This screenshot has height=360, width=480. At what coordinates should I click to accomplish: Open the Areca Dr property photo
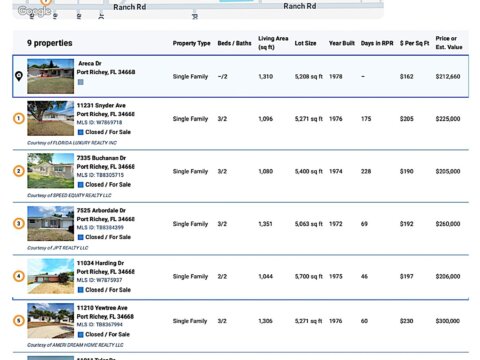[51, 76]
